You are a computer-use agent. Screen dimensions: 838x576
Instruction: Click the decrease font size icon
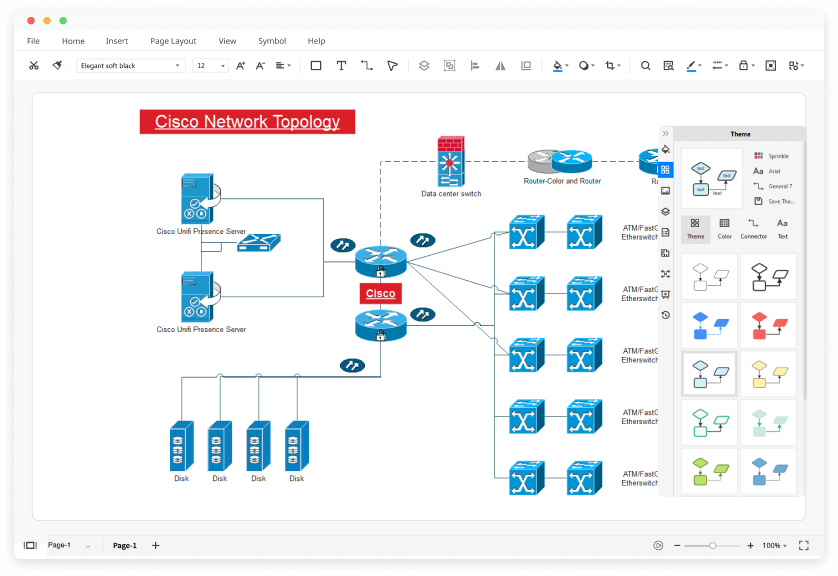(x=260, y=66)
